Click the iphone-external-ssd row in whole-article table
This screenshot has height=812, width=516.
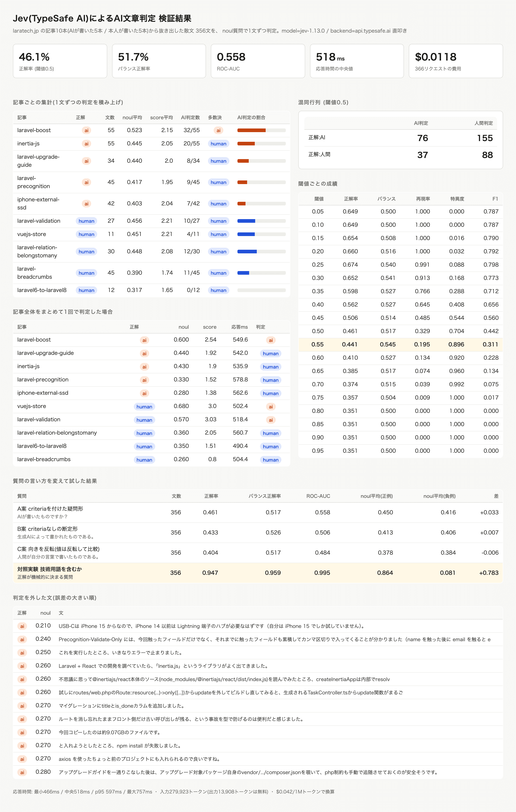(152, 393)
